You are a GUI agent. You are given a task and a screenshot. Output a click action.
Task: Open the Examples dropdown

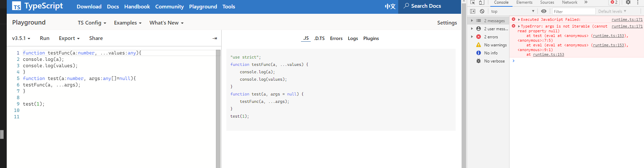tap(127, 23)
